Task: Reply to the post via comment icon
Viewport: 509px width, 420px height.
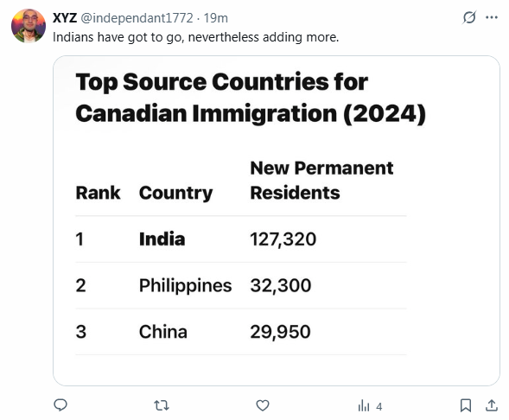Action: [x=60, y=405]
